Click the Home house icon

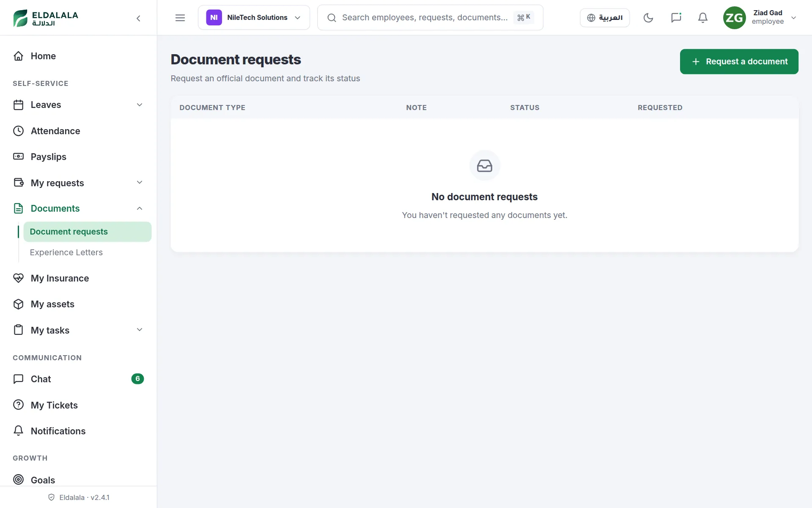pos(18,56)
